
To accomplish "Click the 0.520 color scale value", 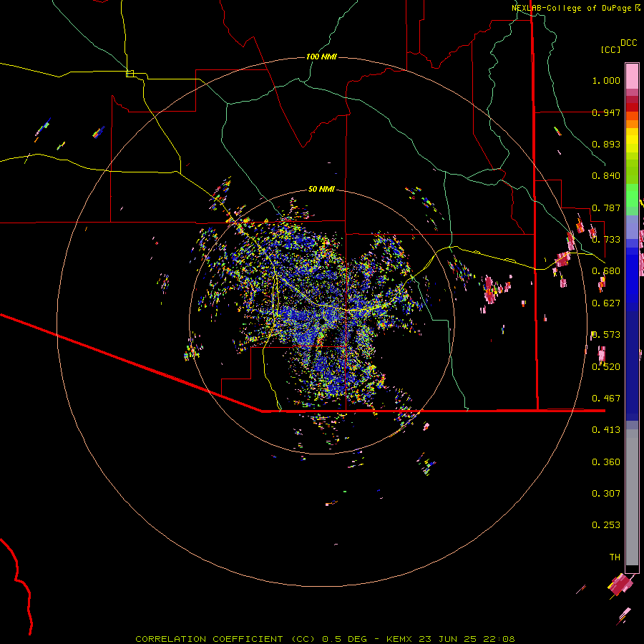I will point(606,367).
